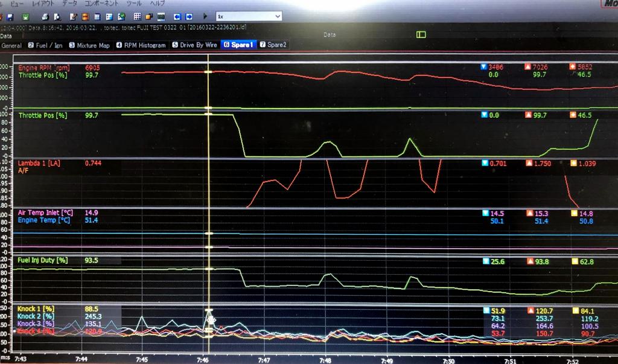Open the ヘルプ (Help) menu
Image resolution: width=618 pixels, height=364 pixels.
[x=157, y=3]
